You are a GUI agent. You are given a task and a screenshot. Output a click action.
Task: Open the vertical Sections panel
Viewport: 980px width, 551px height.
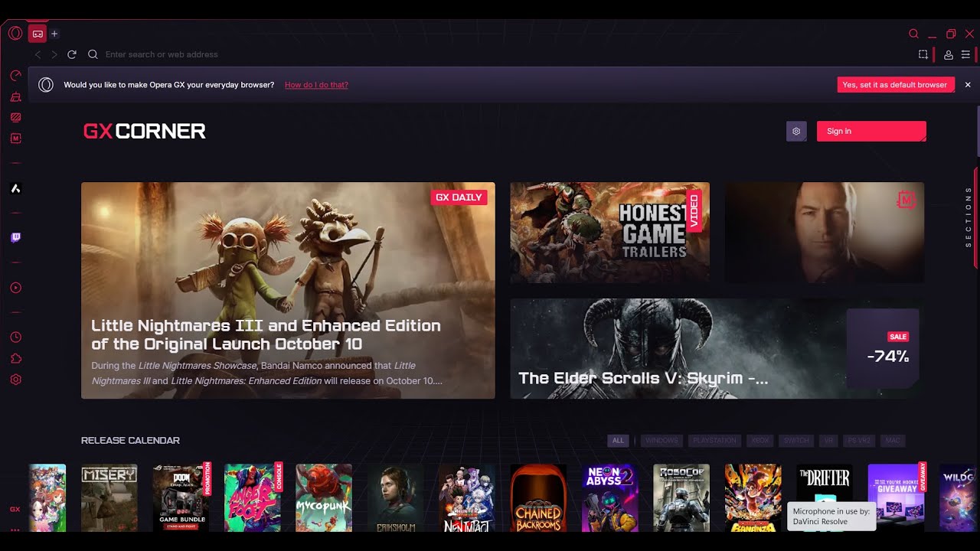click(969, 217)
